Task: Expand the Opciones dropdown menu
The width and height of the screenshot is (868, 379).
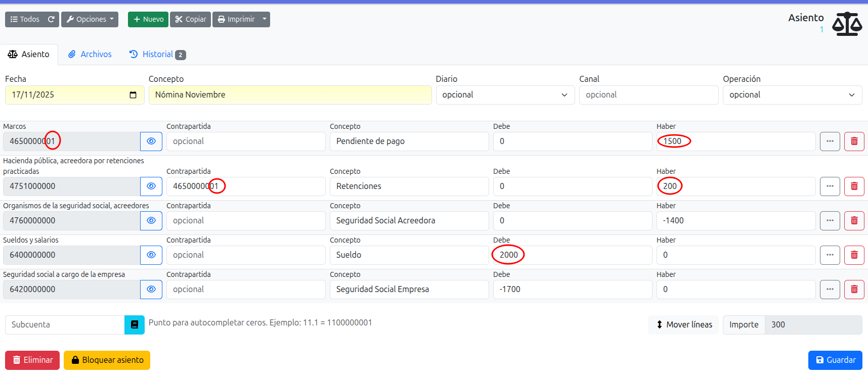Action: (x=90, y=19)
